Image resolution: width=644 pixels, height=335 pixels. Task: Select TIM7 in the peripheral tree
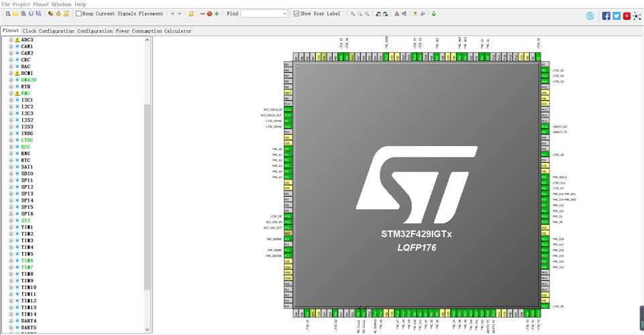click(x=27, y=267)
